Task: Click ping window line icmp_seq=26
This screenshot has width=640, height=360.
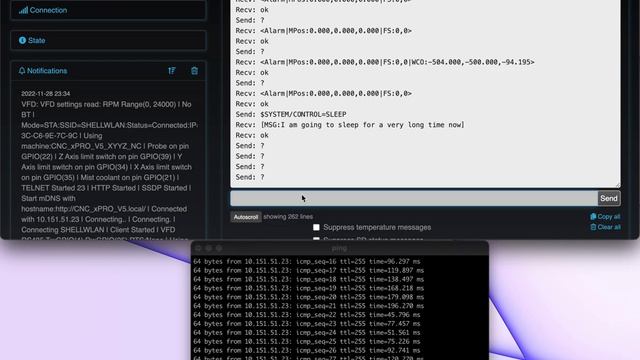Action: 307,350
